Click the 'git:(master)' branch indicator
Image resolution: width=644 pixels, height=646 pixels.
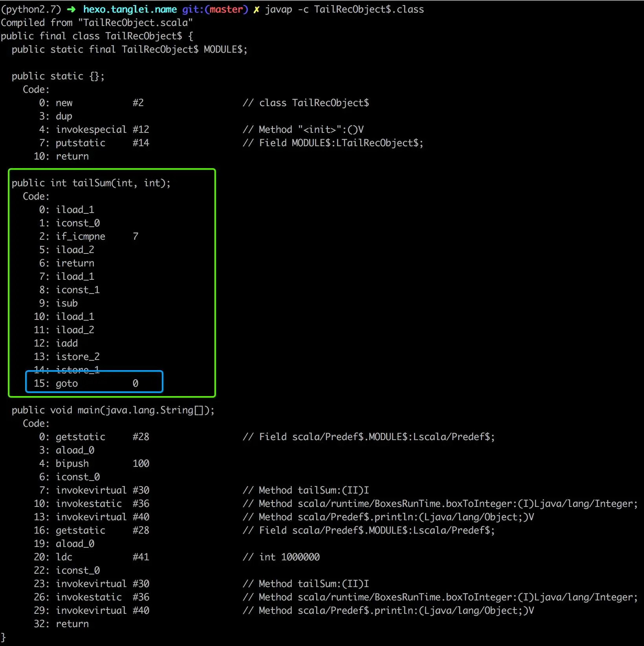215,9
